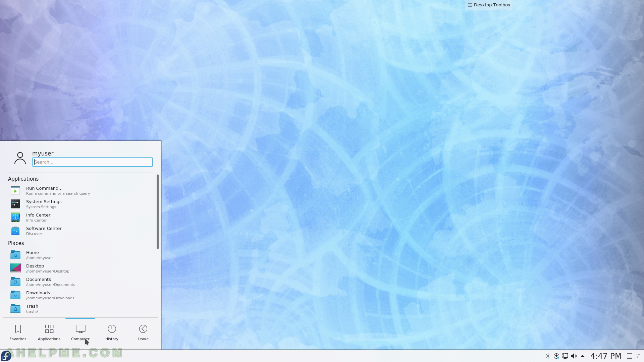
Task: Select 'trash:/' path text
Action: tap(32, 311)
